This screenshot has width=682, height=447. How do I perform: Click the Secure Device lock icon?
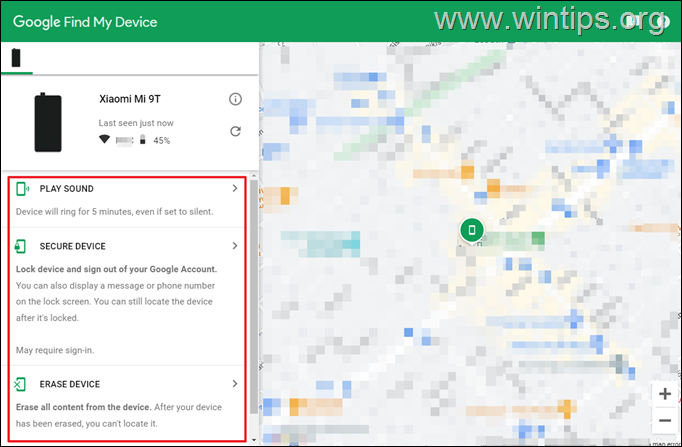coord(20,246)
